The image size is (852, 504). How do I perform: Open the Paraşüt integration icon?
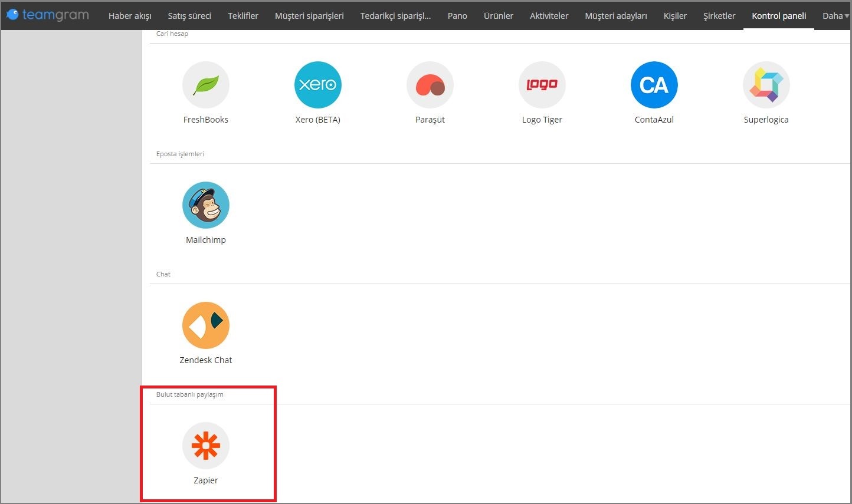tap(430, 85)
